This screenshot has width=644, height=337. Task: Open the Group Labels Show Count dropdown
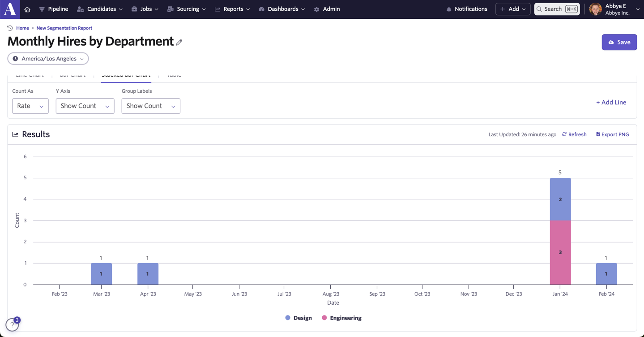pos(151,106)
